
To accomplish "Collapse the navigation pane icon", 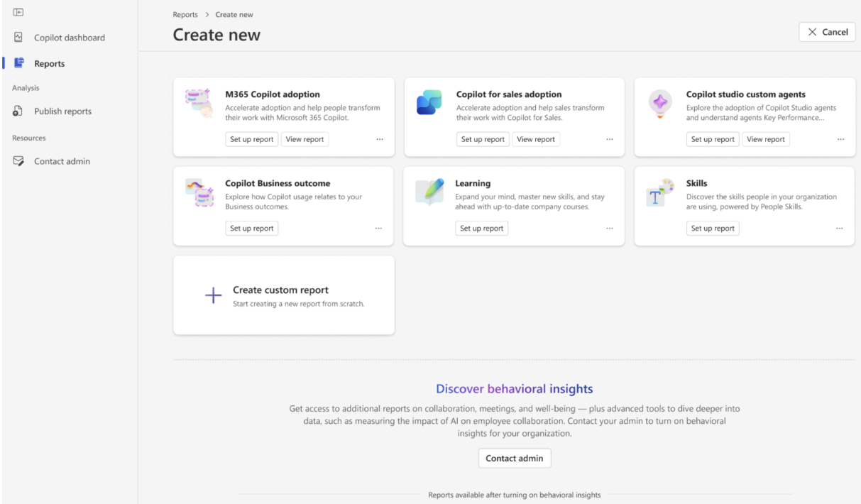I will pos(18,12).
